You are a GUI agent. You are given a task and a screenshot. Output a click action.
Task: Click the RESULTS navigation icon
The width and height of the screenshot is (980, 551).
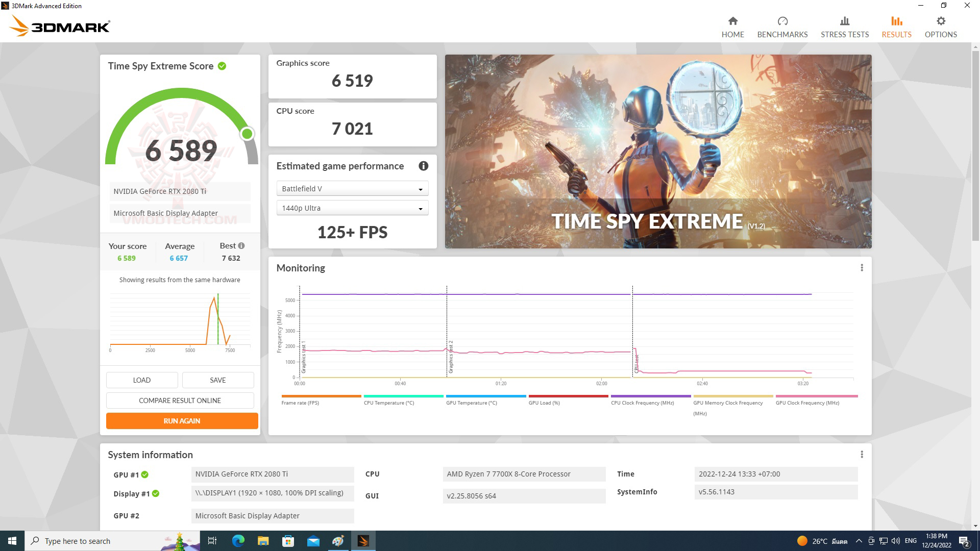pos(896,21)
